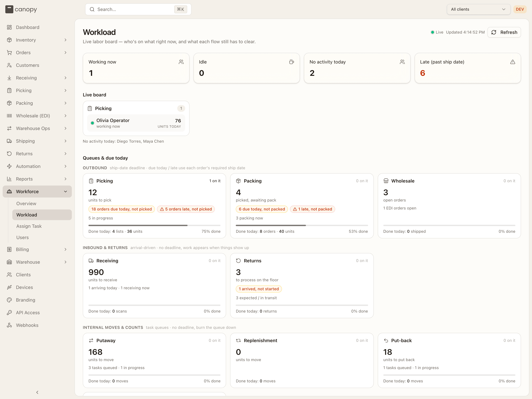Image resolution: width=532 pixels, height=399 pixels.
Task: Click '1 late, not packed' badge
Action: click(312, 209)
